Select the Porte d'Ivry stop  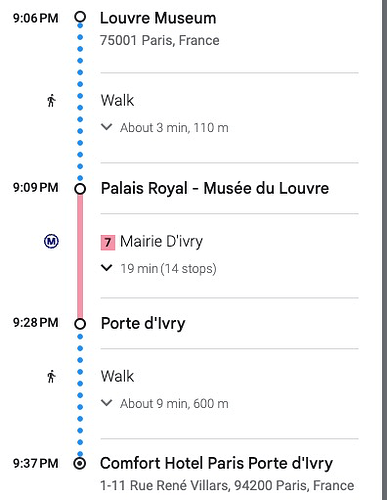pyautogui.click(x=143, y=323)
